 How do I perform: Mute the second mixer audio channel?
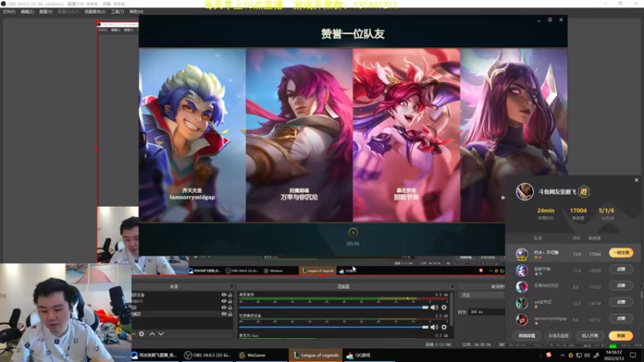click(434, 327)
